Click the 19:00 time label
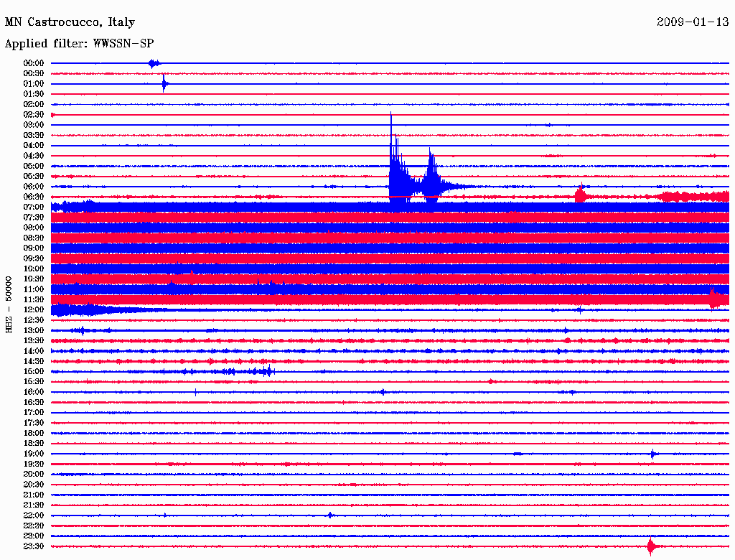Screen dimensions: 735x560 coord(34,454)
